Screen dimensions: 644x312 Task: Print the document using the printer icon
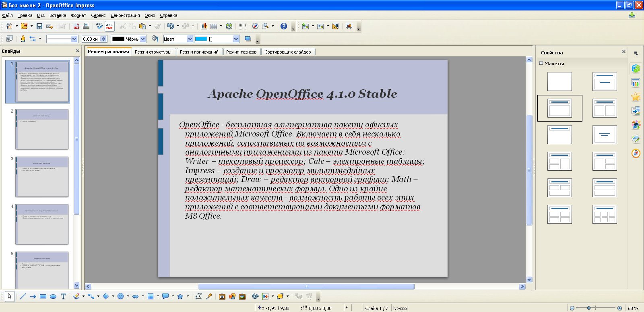(86, 26)
